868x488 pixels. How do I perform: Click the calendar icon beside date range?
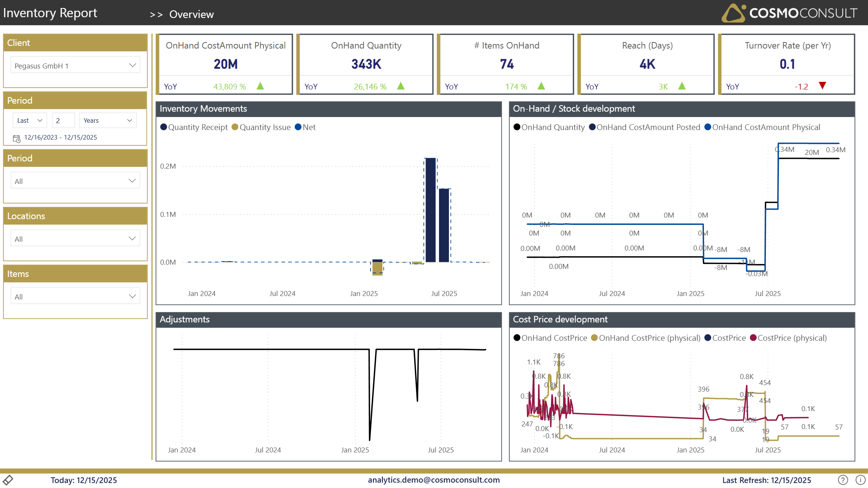[x=16, y=138]
